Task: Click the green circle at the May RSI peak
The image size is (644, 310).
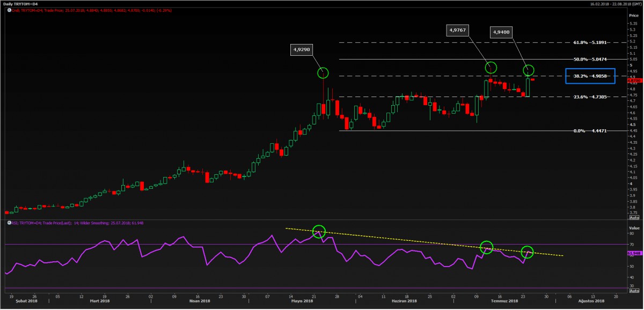Action: pos(319,231)
